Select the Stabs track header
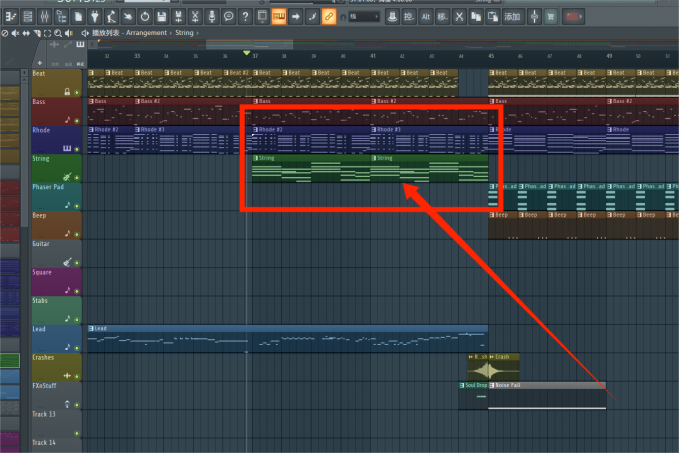 (x=56, y=310)
